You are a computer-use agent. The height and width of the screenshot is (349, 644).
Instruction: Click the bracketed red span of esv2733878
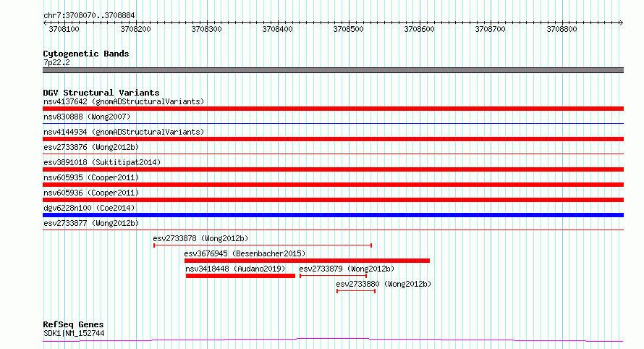tap(263, 245)
